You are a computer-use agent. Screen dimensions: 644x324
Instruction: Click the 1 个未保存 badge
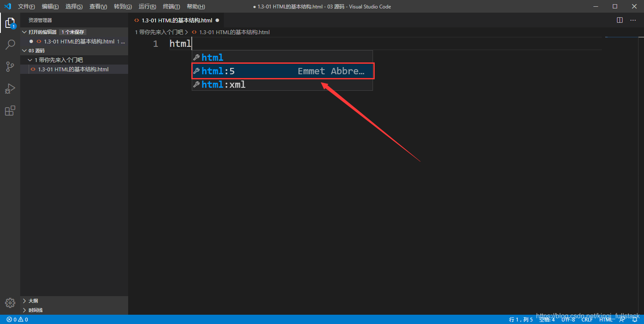(x=73, y=32)
